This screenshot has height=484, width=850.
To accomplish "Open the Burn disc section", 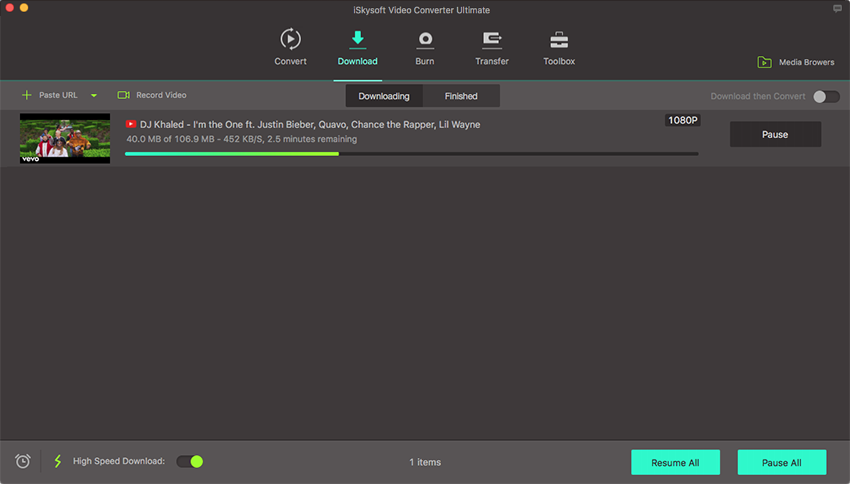I will point(425,40).
